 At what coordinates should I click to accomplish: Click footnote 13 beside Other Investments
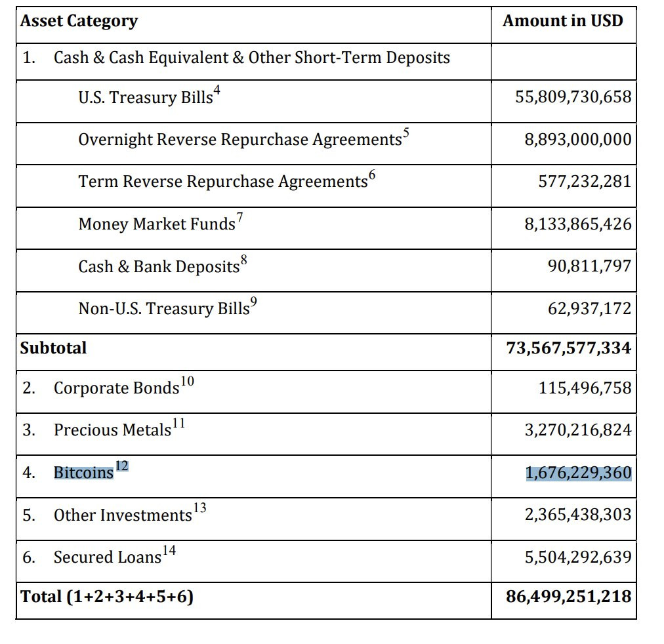(200, 508)
